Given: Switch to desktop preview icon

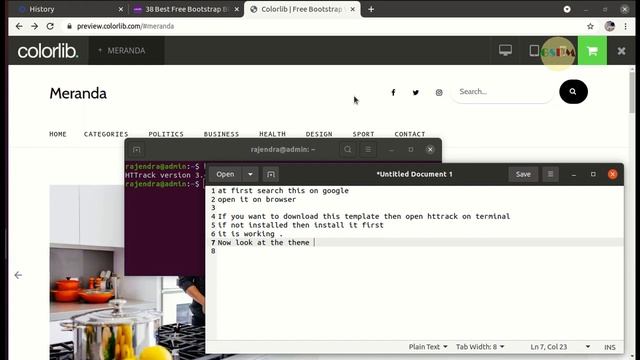Looking at the screenshot, I should click(505, 51).
